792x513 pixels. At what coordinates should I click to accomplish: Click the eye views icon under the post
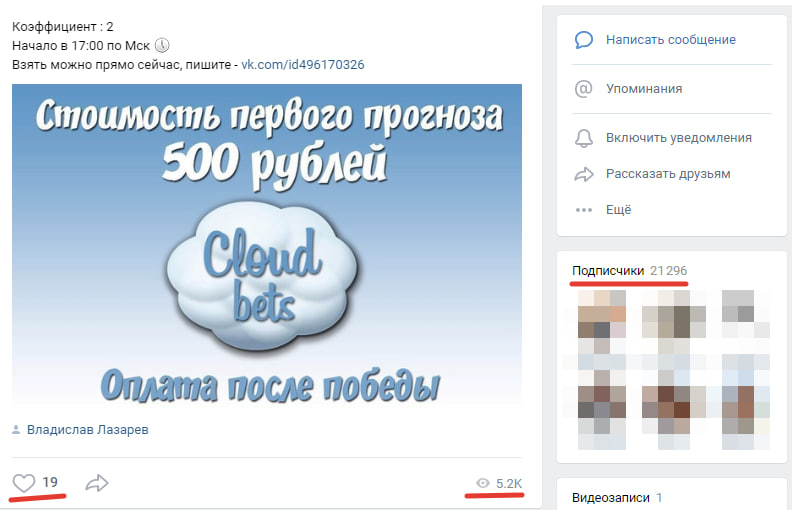tap(483, 484)
